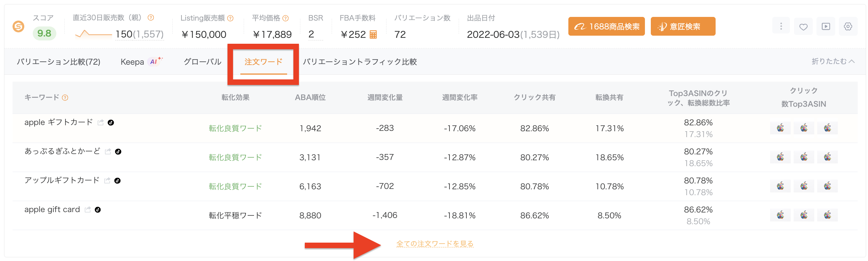Click the BSR value 2

pos(311,34)
